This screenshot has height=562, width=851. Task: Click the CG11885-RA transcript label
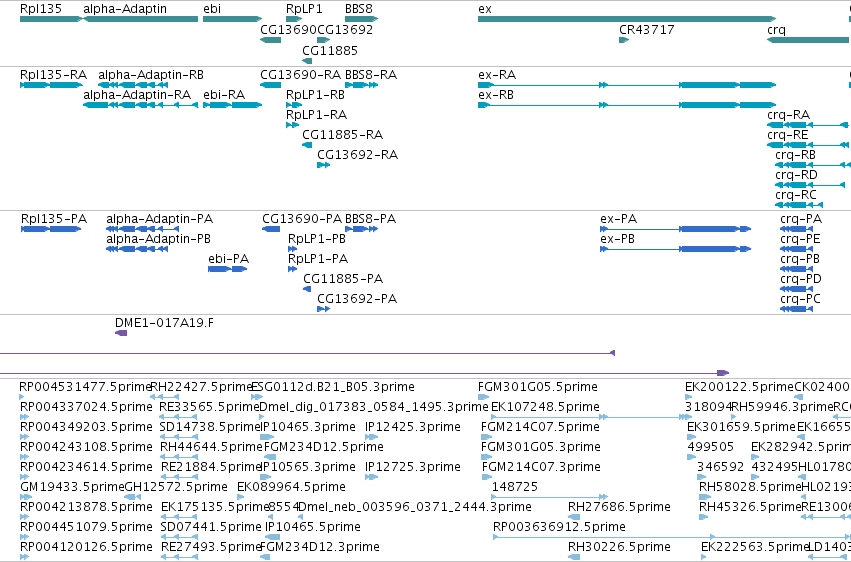pos(342,135)
